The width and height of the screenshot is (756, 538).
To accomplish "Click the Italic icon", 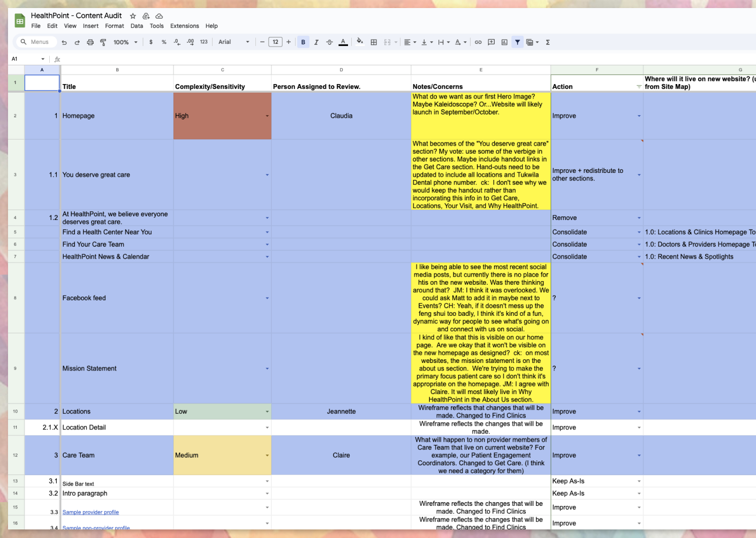I will point(316,42).
